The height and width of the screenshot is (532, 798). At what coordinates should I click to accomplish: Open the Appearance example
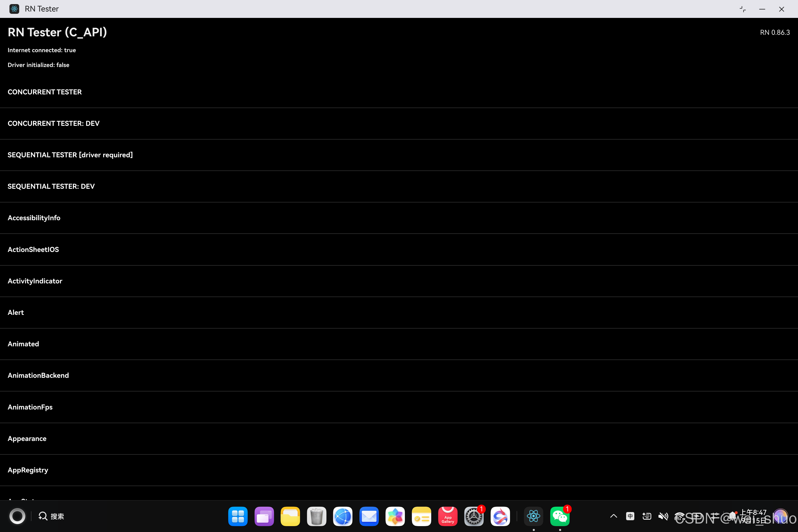coord(399,439)
